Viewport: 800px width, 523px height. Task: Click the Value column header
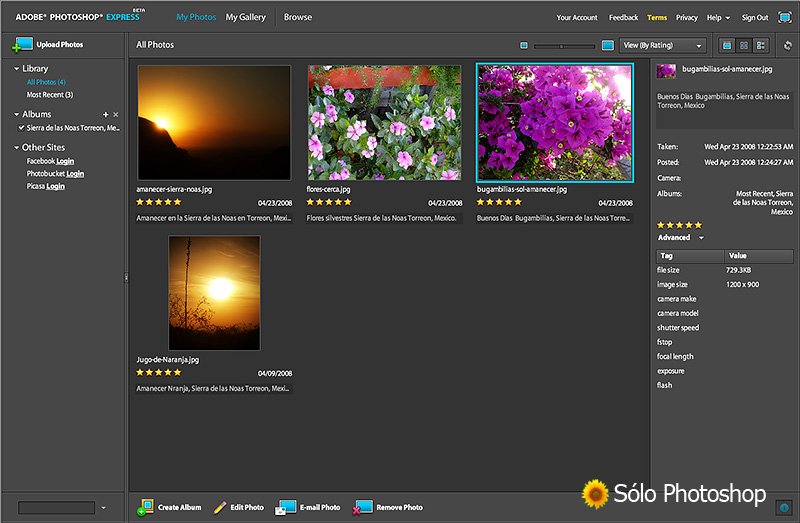coord(759,256)
